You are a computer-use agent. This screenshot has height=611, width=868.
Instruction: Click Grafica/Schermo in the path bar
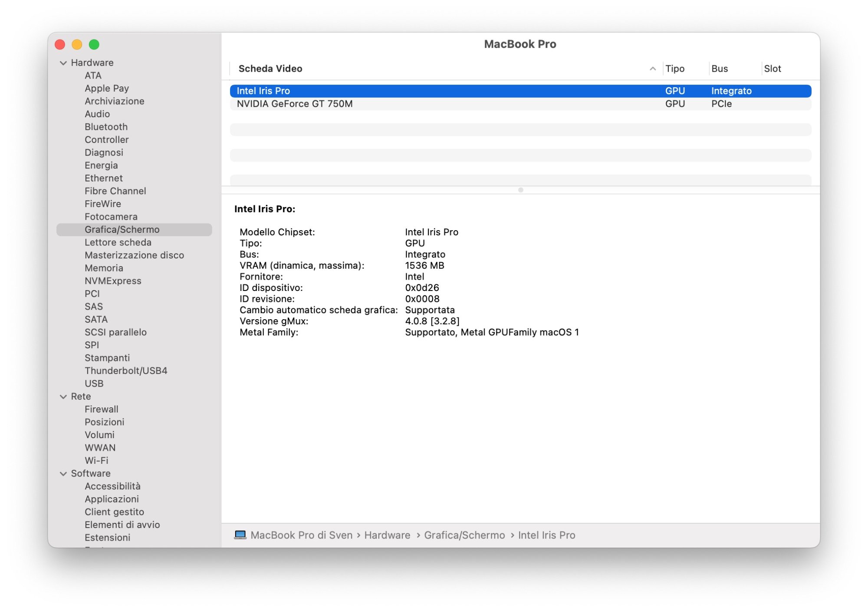tap(464, 535)
